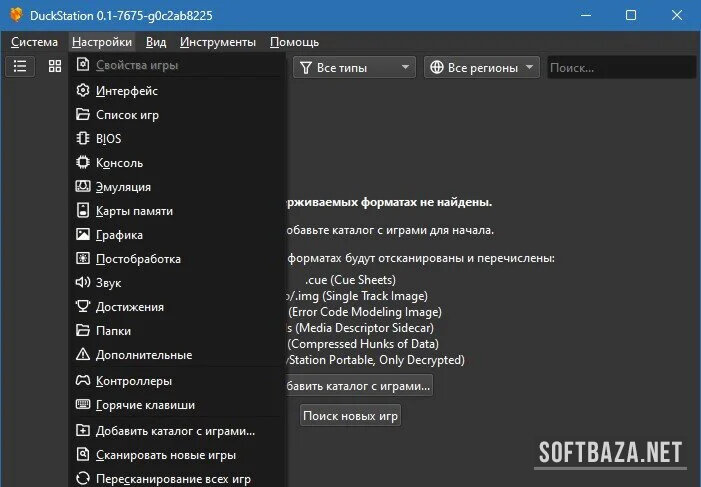
Task: Click the icon beside Постобработка
Action: pos(83,258)
